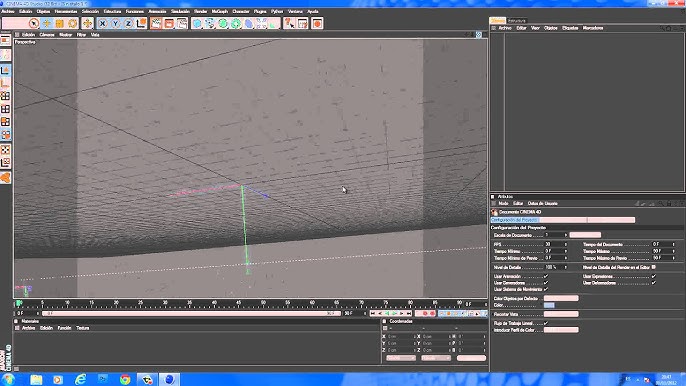Click Tiempo Máximo stepper arrows

tap(674, 251)
